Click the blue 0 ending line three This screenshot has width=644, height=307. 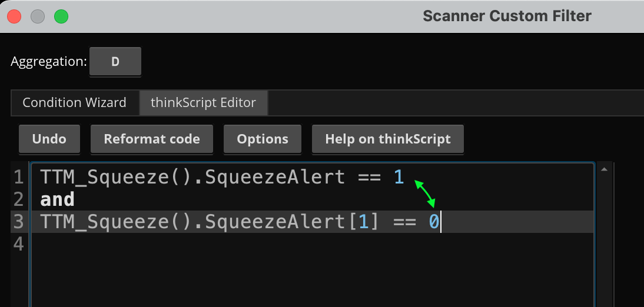433,222
